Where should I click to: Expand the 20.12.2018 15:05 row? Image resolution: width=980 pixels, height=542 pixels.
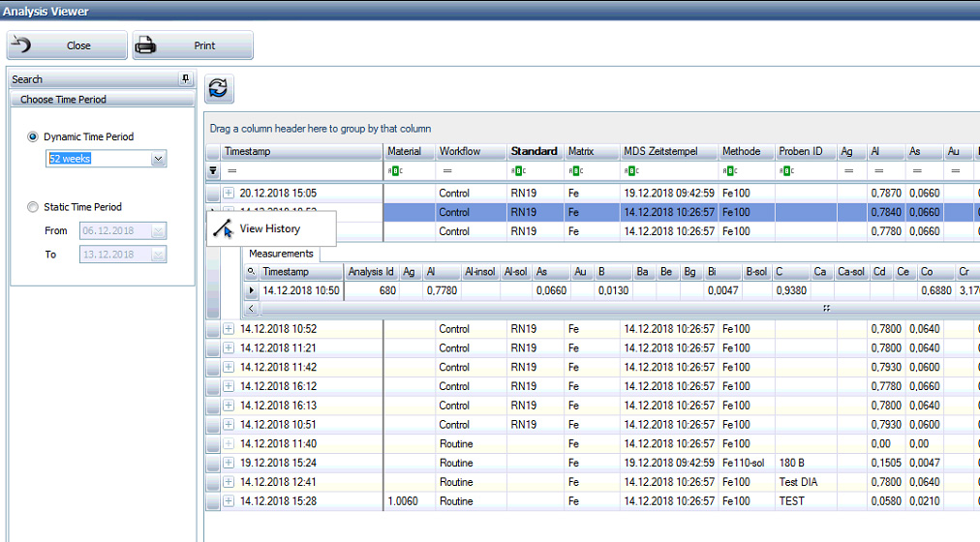[x=230, y=194]
